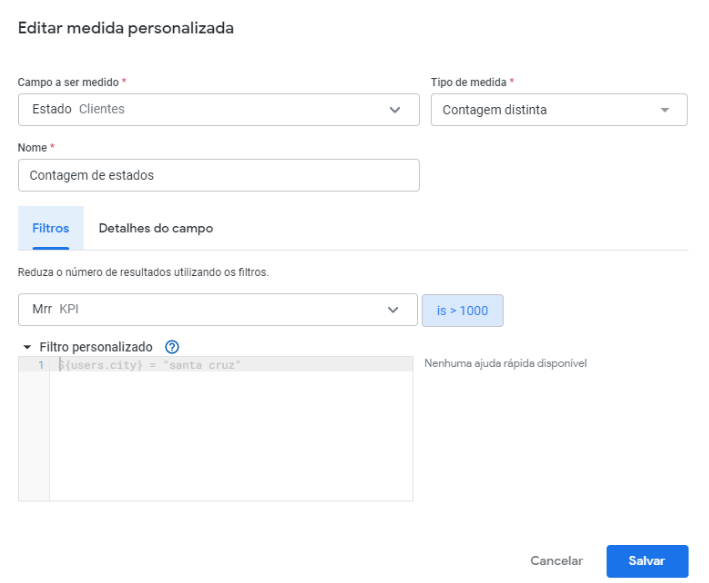
Task: Click the Salvar button
Action: coord(647,561)
